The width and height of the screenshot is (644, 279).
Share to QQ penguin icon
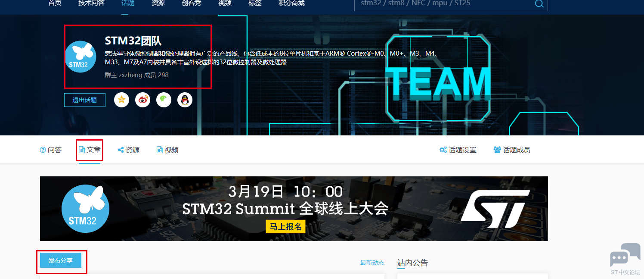[x=185, y=100]
